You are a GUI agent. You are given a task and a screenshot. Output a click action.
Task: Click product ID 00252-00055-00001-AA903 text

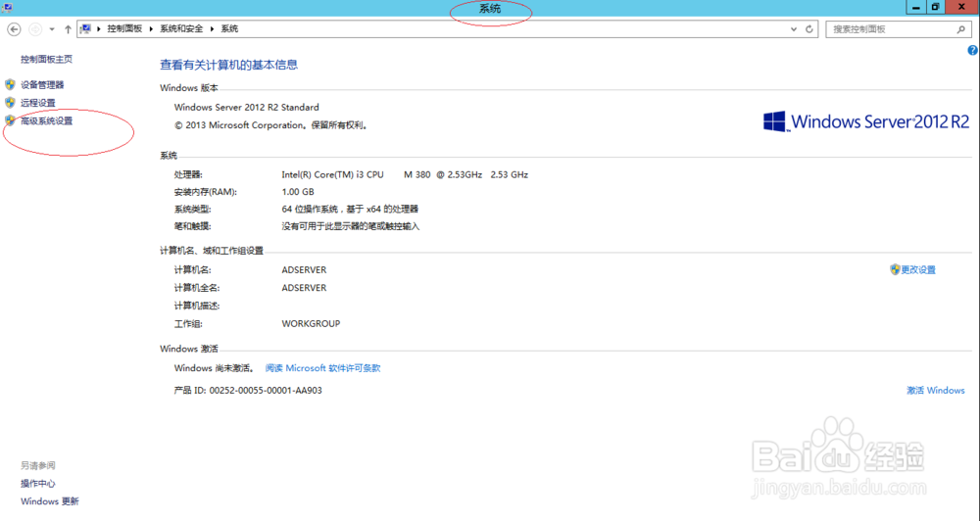tap(266, 390)
